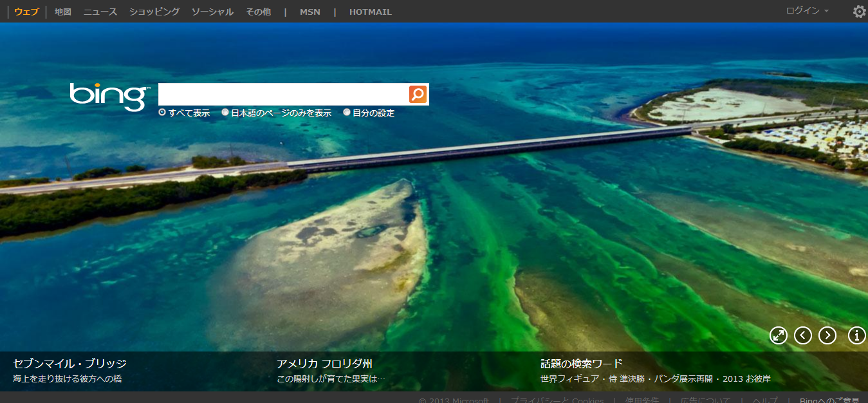The height and width of the screenshot is (403, 868).
Task: Go to ショッピング in the top bar
Action: 154,12
